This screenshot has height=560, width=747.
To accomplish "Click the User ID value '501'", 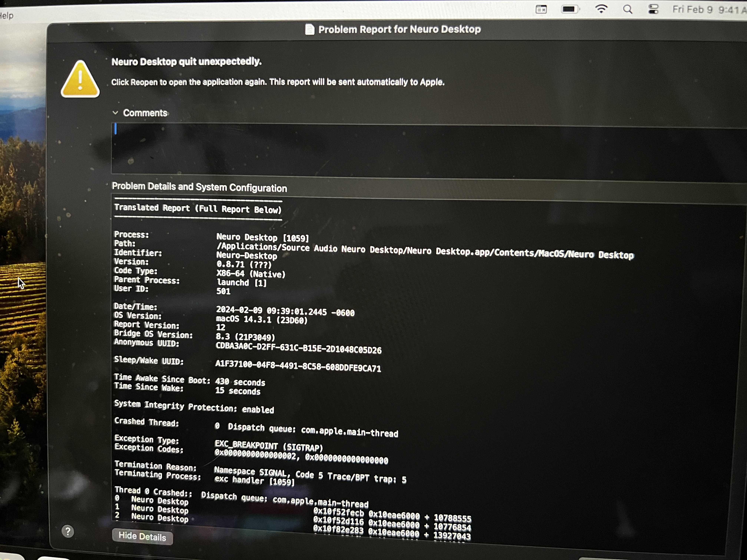I will (x=223, y=291).
